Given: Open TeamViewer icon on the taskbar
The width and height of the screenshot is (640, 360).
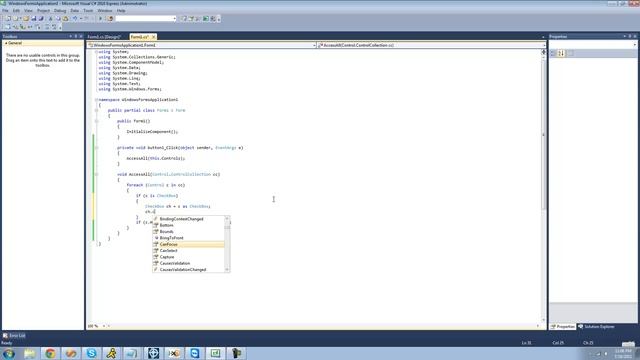Looking at the screenshot, I should pyautogui.click(x=195, y=353).
